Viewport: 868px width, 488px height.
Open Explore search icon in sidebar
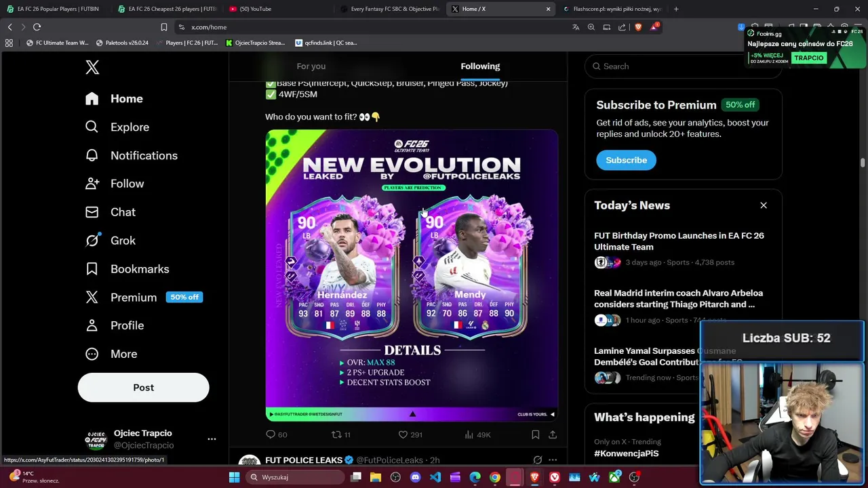click(92, 127)
